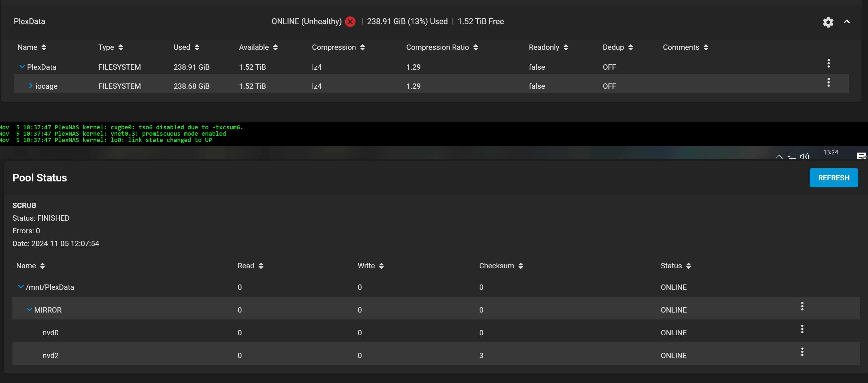This screenshot has height=383, width=868.
Task: Open the actions menu for the iocage dataset
Action: pos(828,82)
